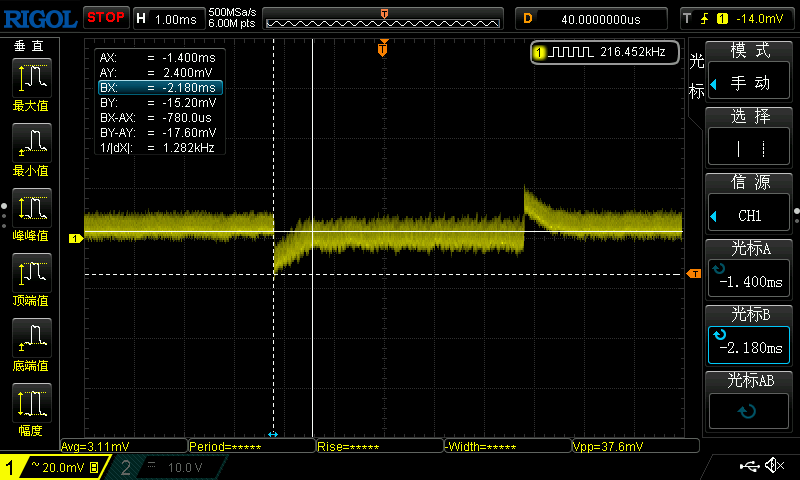Click the 垂直 (vertical) menu header
800x480 pixels.
coord(29,46)
